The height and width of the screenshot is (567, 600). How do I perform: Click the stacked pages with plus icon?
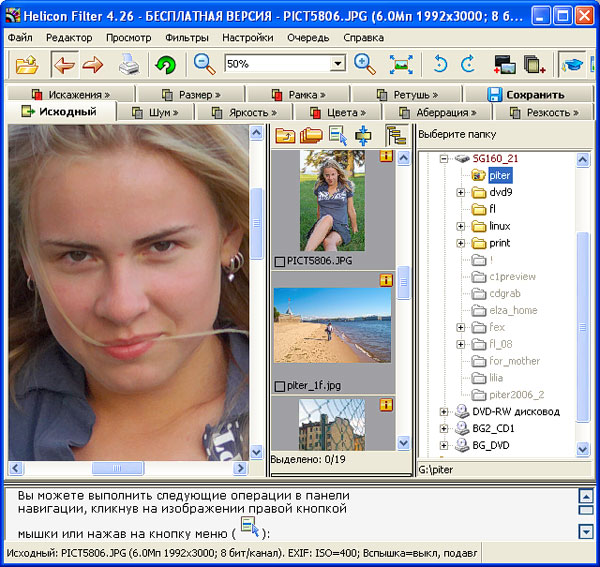(x=534, y=64)
